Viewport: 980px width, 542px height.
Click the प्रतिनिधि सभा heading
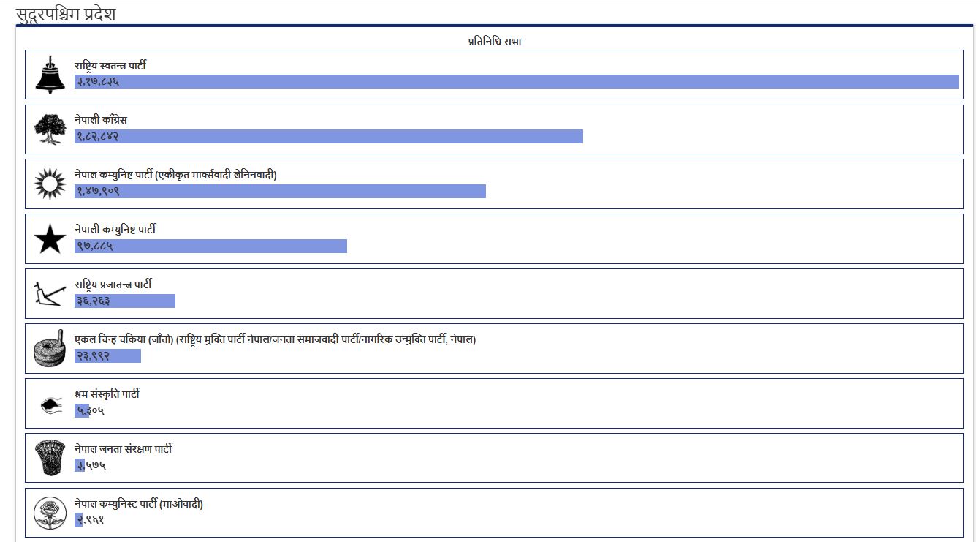[x=494, y=42]
